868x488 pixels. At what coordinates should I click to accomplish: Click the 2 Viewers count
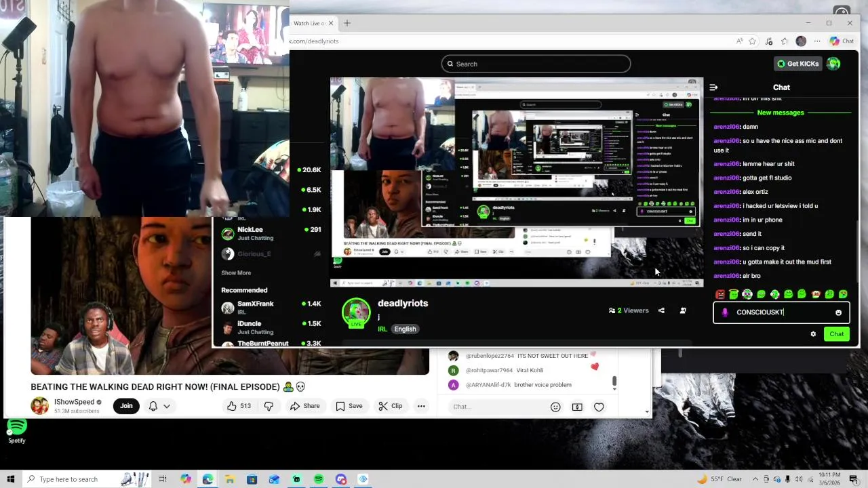click(x=629, y=310)
